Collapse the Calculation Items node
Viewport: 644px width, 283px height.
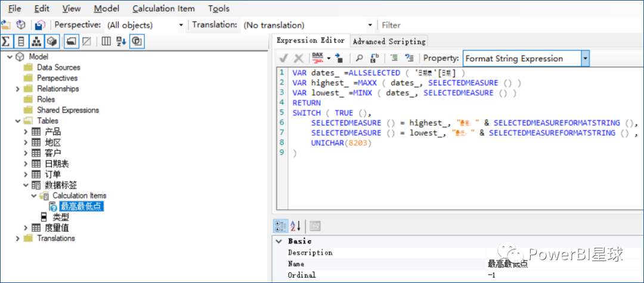pos(33,195)
